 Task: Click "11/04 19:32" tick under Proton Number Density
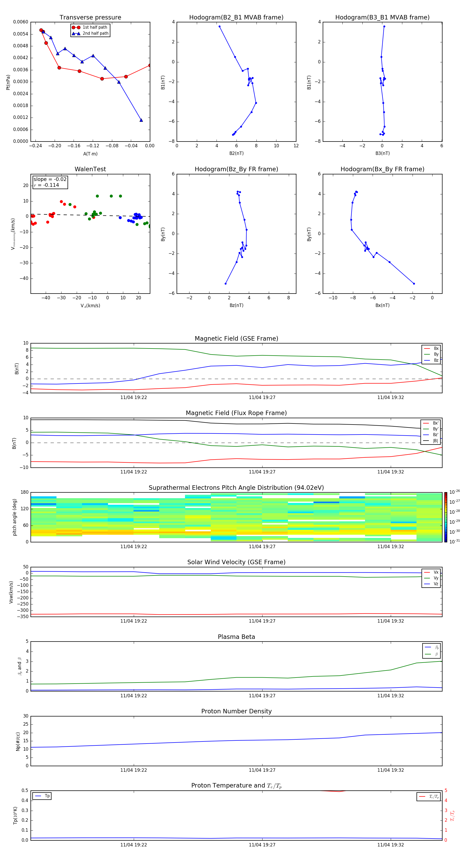click(x=390, y=770)
